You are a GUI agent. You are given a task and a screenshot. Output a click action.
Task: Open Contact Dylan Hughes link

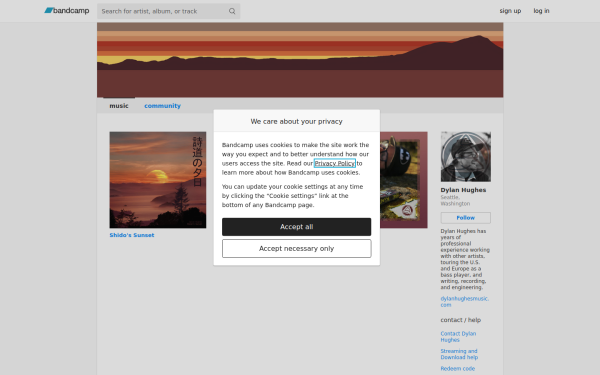tap(458, 337)
